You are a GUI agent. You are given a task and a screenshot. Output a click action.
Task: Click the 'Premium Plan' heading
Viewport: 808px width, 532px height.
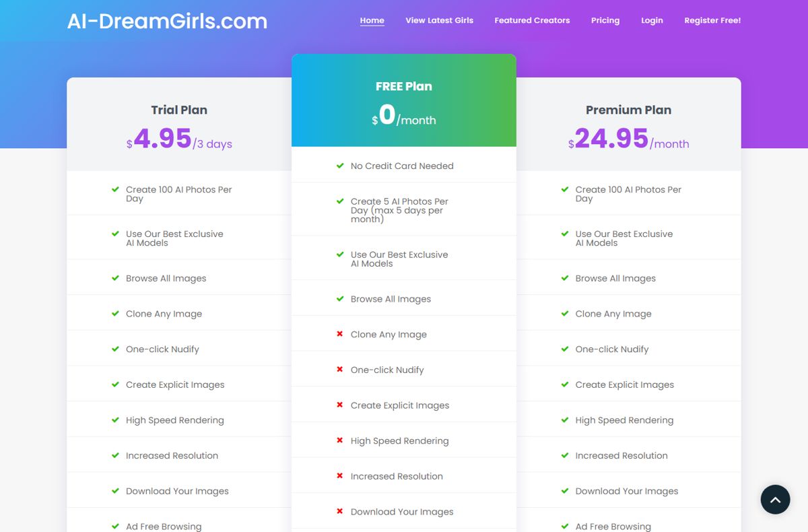[x=628, y=110]
